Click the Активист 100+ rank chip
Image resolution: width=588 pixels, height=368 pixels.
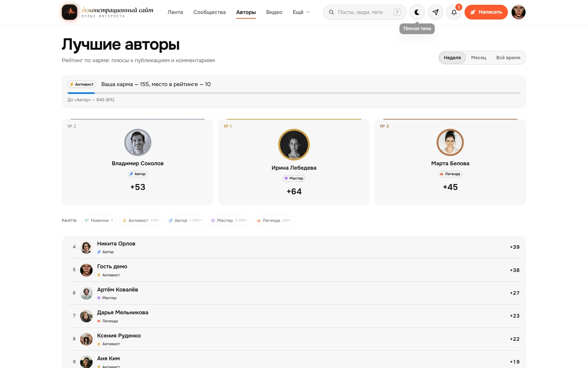(x=141, y=220)
